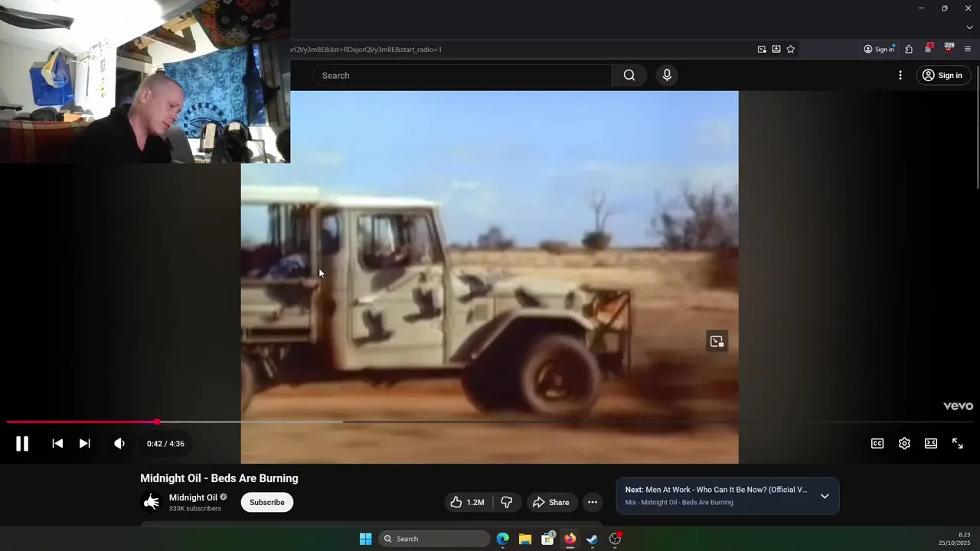Open the extension with red badge 6
Viewport: 980px width, 551px height.
pos(928,49)
